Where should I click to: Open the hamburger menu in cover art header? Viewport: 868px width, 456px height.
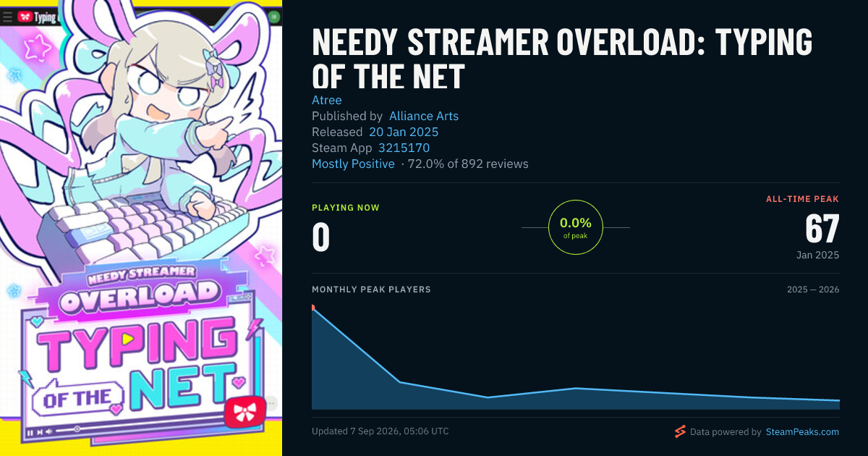pos(8,16)
